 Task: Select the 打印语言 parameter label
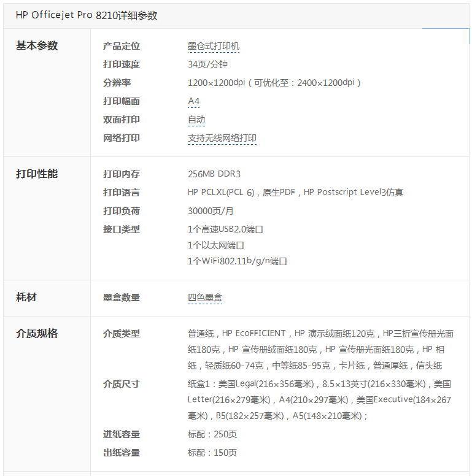[x=121, y=193]
